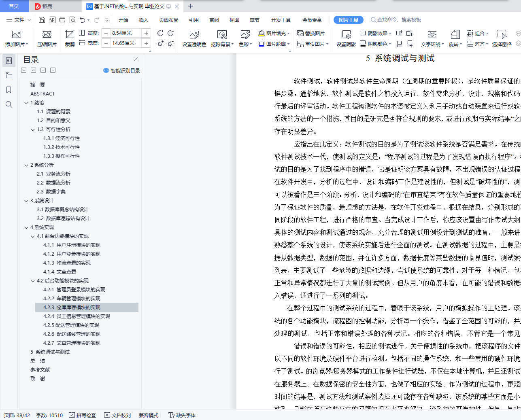Open the outline (目录) sidebar panel icon
The height and width of the screenshot is (420, 521).
(x=9, y=61)
